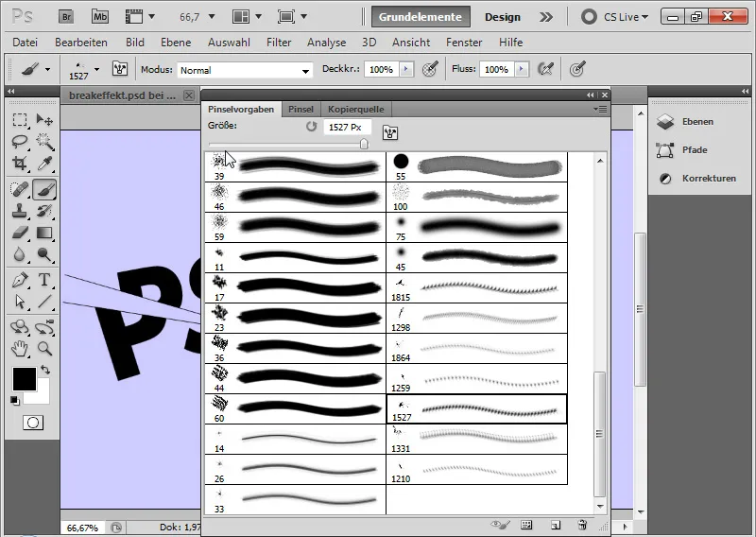Select the Crop tool

[x=20, y=163]
